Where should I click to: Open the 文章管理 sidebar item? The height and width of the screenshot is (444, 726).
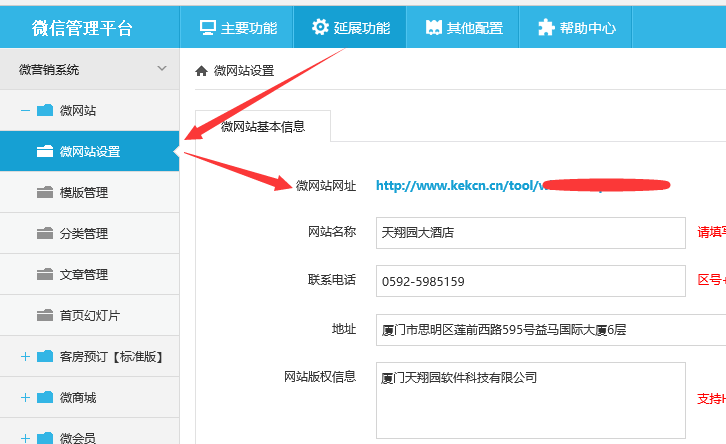pos(83,275)
